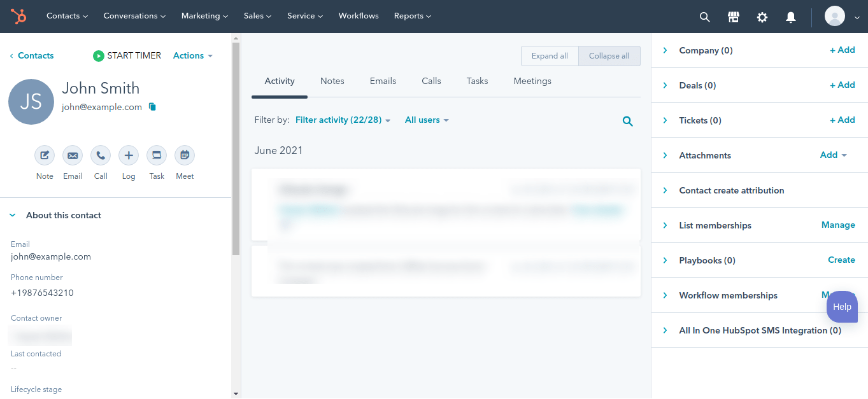Open global search in the top bar

(704, 17)
